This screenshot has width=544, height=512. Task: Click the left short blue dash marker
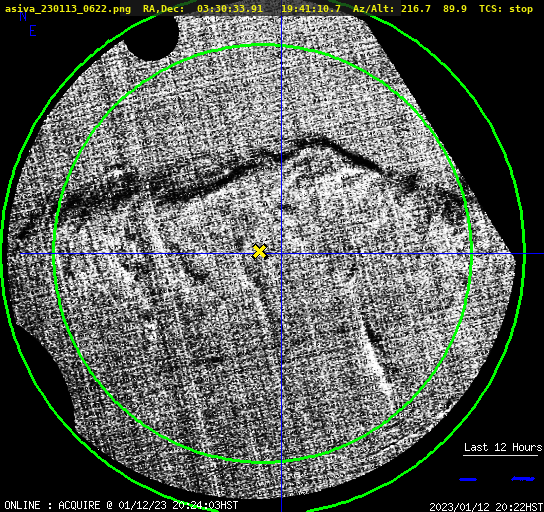(468, 479)
